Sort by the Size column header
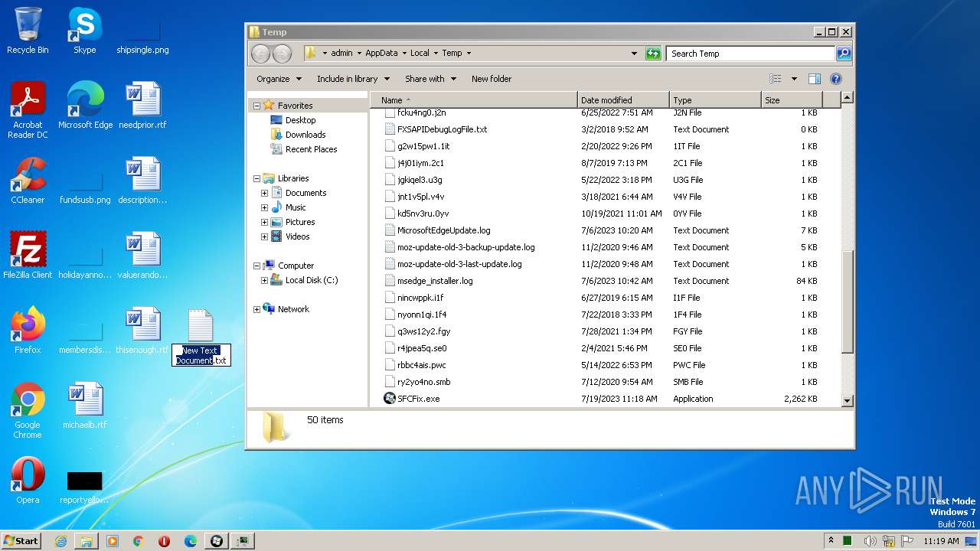This screenshot has width=980, height=551. coord(792,100)
